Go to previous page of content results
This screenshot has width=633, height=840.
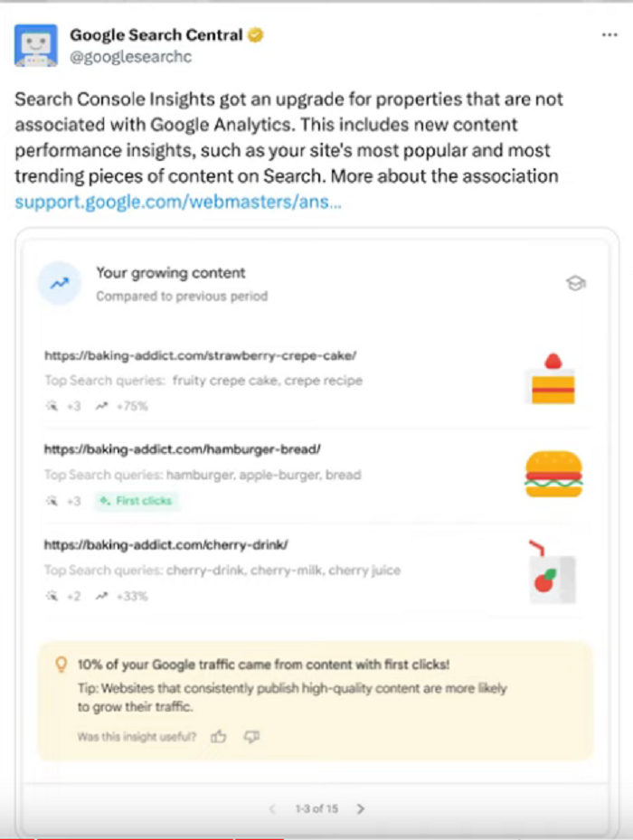click(x=272, y=808)
